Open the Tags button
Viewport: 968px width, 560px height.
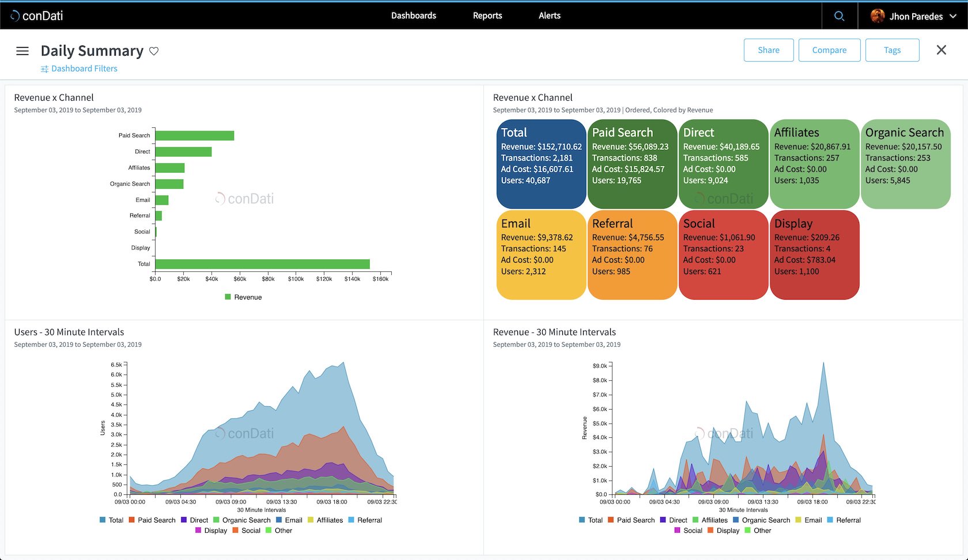[892, 50]
